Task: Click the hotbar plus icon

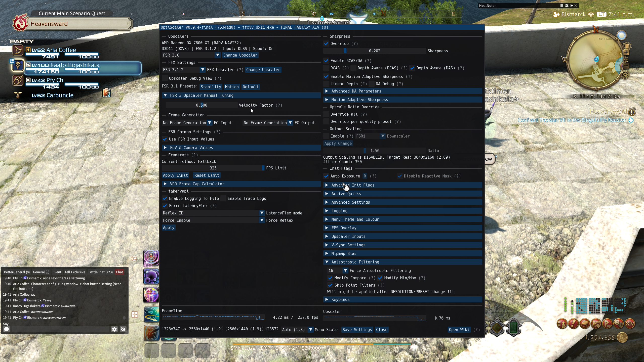Action: tap(135, 314)
